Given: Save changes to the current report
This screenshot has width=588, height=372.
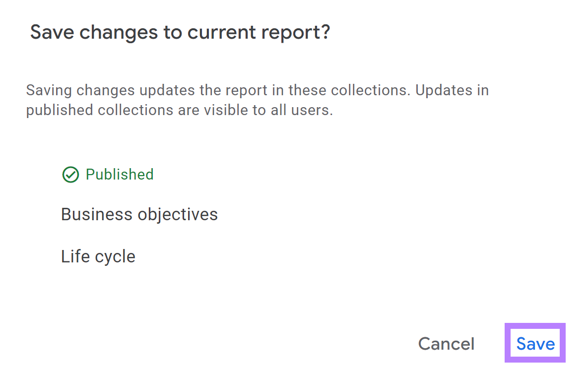Looking at the screenshot, I should click(x=535, y=343).
